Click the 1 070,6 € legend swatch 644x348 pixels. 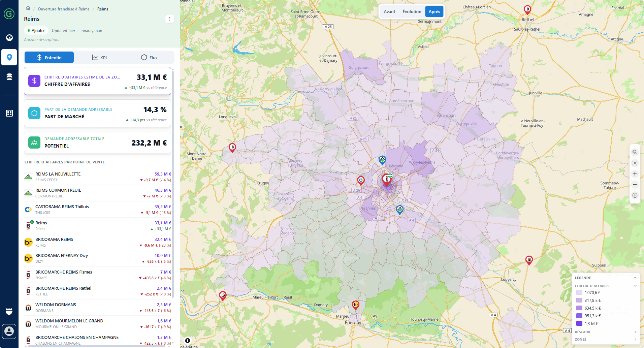tap(579, 293)
